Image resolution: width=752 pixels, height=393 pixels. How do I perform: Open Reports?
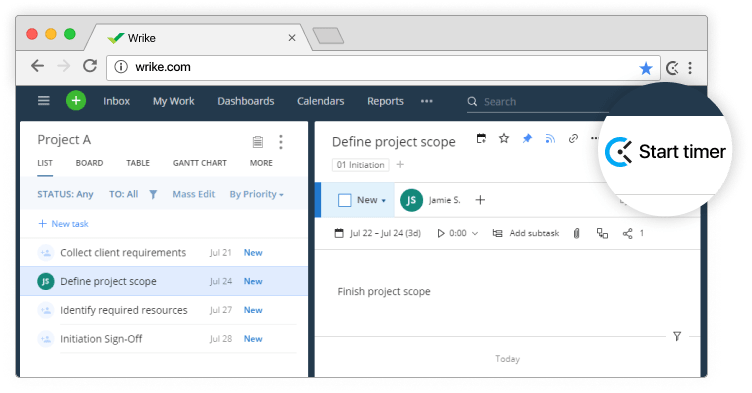pyautogui.click(x=385, y=101)
